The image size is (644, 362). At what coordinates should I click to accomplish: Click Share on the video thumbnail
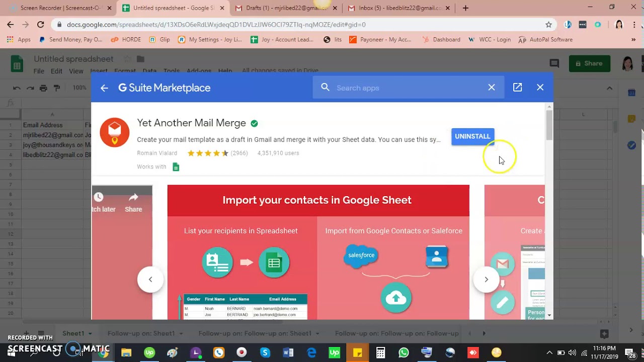click(x=133, y=202)
